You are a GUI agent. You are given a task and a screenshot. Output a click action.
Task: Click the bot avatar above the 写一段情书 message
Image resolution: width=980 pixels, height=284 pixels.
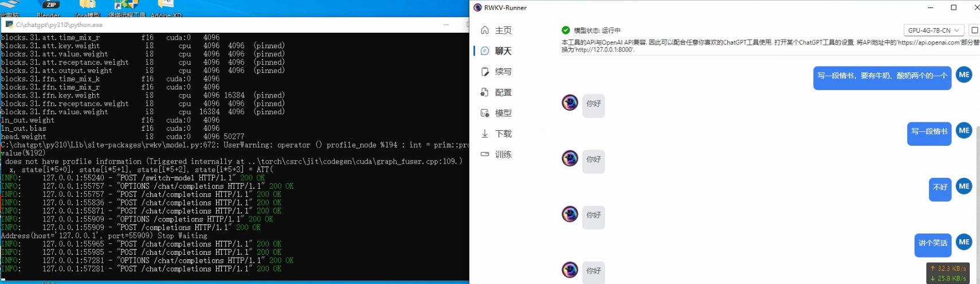(x=570, y=103)
